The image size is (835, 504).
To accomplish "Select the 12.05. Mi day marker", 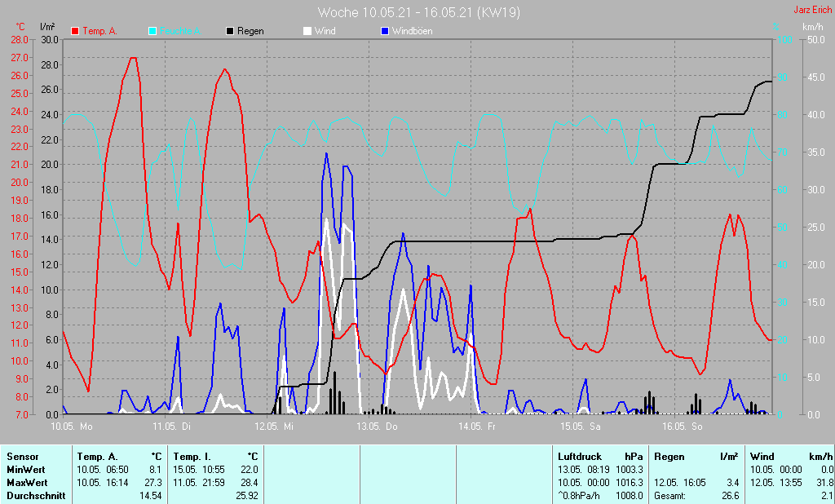I will [x=275, y=427].
